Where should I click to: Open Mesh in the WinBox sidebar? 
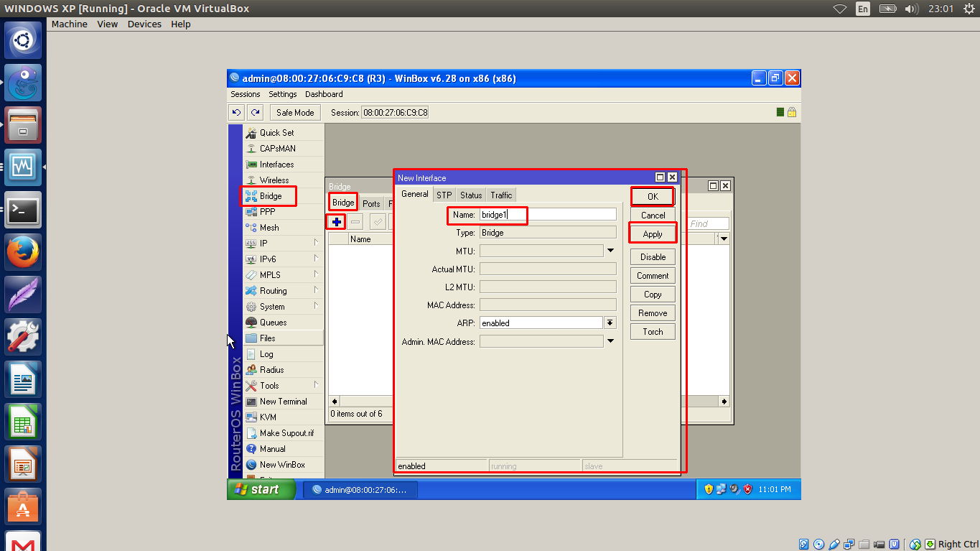click(x=269, y=228)
